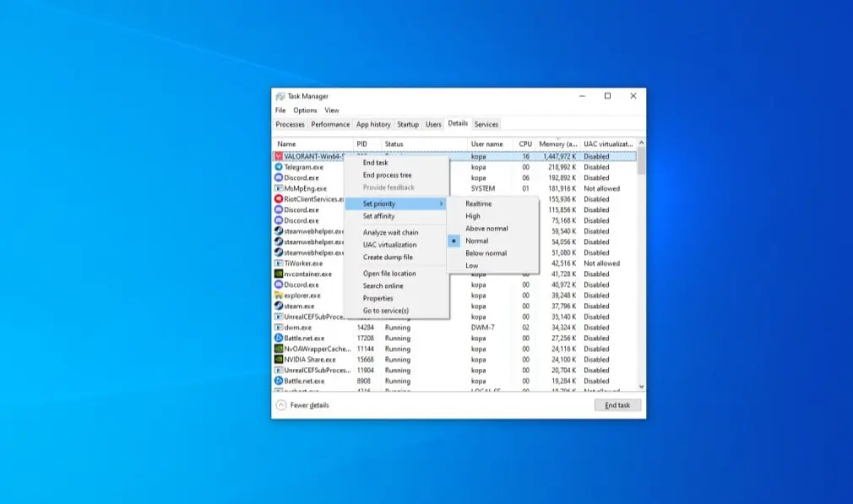Click the Discord.exe icon using 192,892 K
Screen dimensions: 853x504
279,178
